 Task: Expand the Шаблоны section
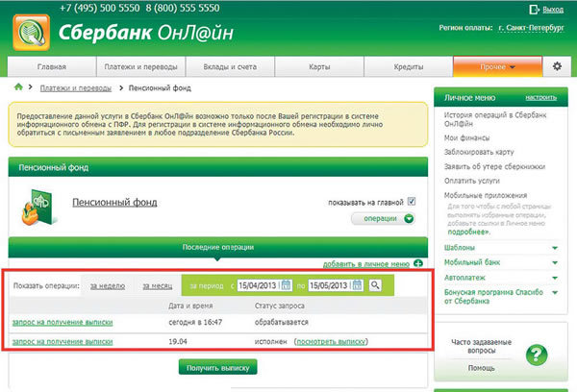click(555, 248)
